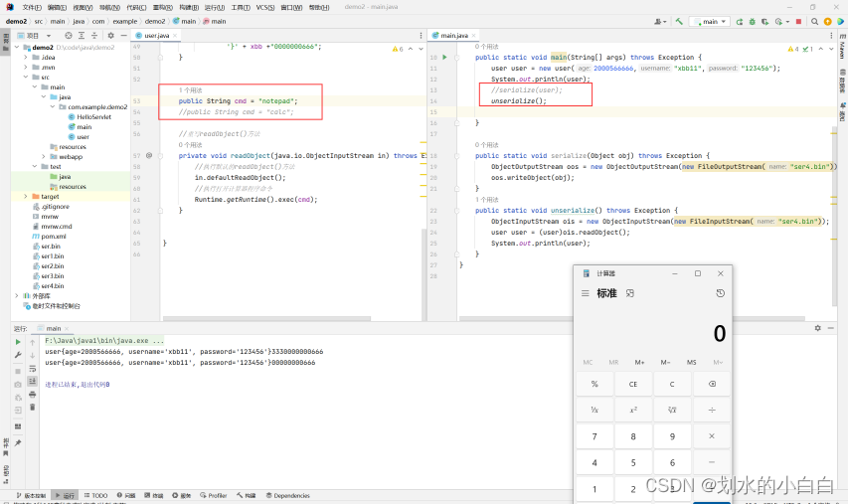Viewport: 848px width, 504px height.
Task: Collapse the src folder
Action: (26, 77)
